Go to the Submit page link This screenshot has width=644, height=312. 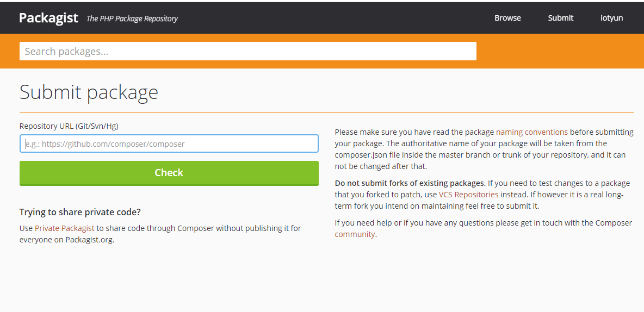(x=561, y=18)
